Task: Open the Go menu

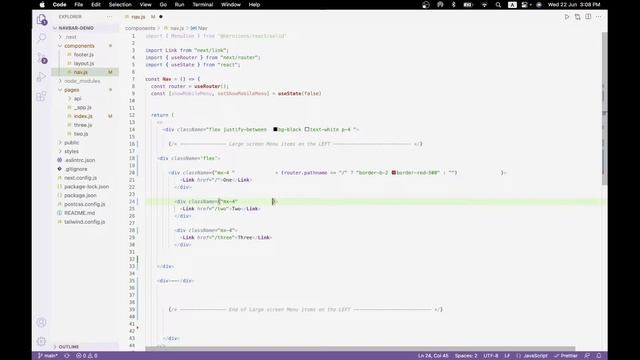Action: 163,5
